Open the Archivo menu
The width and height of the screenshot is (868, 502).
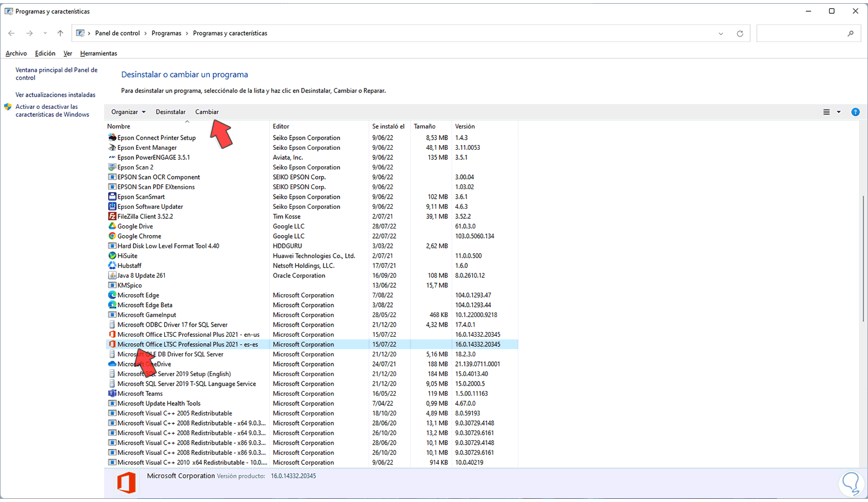16,54
